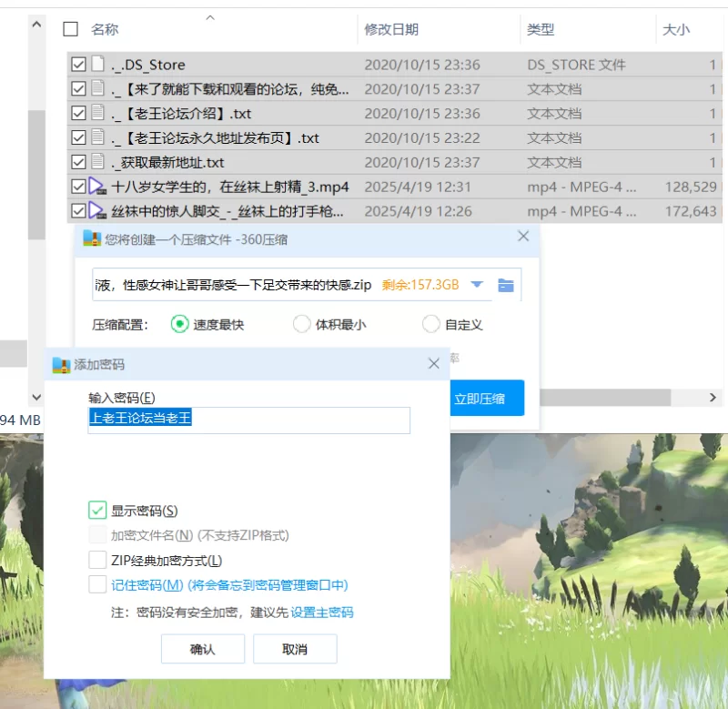The width and height of the screenshot is (728, 709).
Task: Uncheck the 显示密码 checkbox
Action: 97,511
